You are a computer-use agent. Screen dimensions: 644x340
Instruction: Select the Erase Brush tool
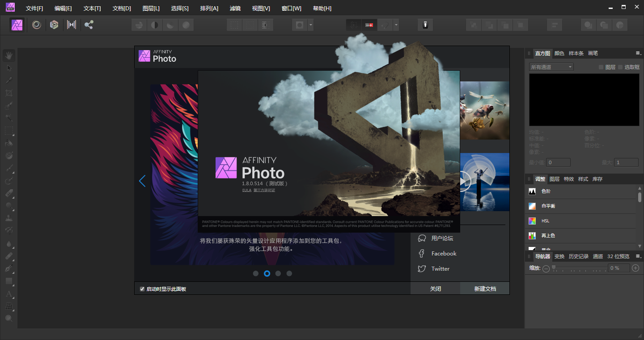[9, 194]
